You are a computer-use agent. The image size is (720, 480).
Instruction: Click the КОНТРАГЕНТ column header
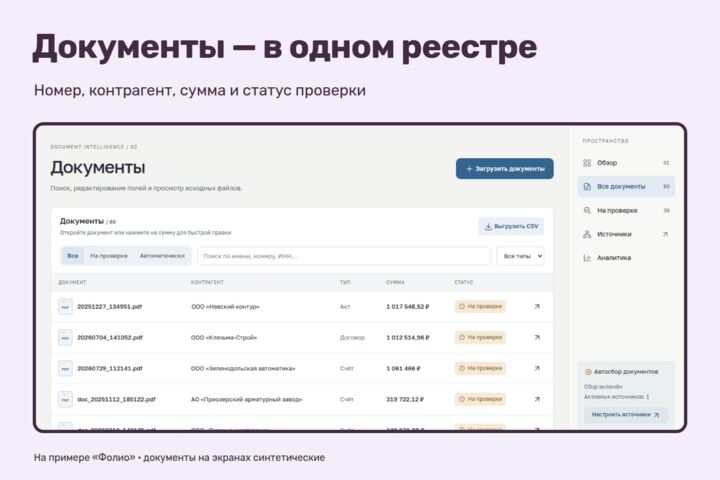pos(207,282)
